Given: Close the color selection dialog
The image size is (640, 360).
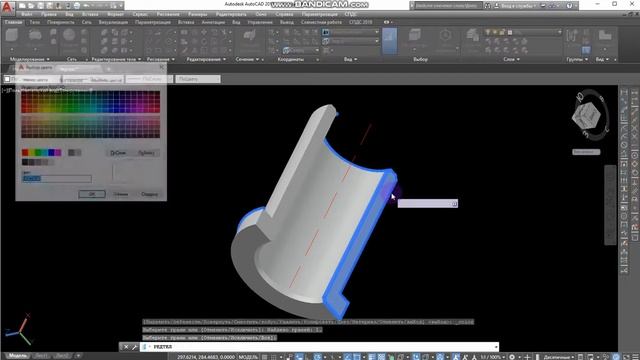Looking at the screenshot, I should [x=161, y=67].
